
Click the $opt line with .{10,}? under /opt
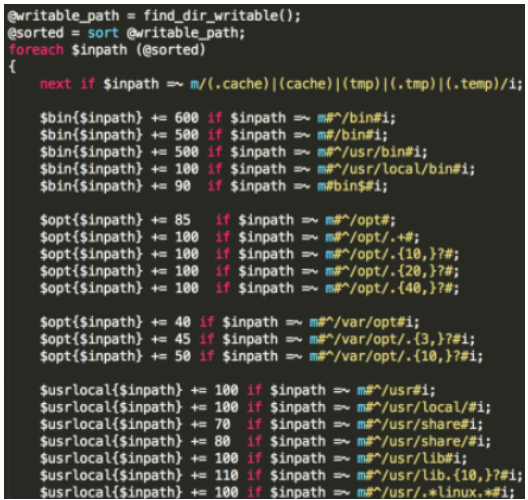[249, 254]
